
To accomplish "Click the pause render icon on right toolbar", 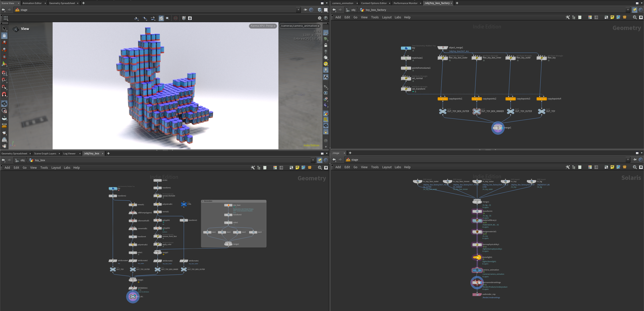I will pos(326,93).
